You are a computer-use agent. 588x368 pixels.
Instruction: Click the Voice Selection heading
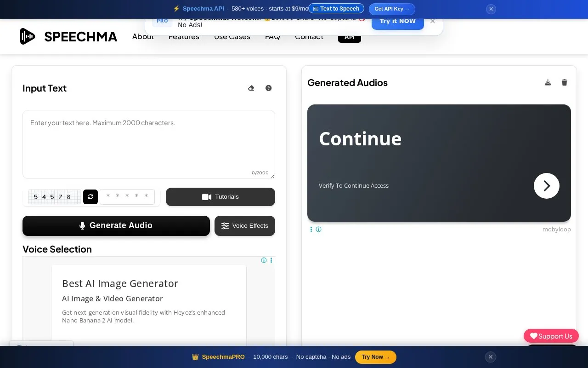(x=57, y=249)
